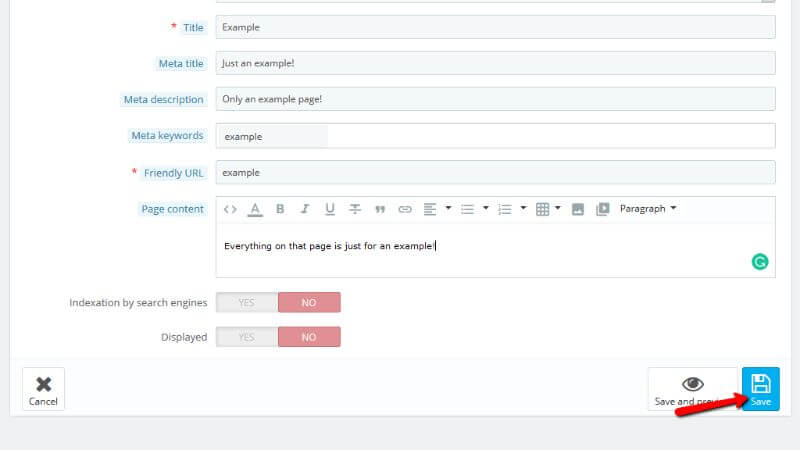Insert a blockquote in page content
The width and height of the screenshot is (800, 450).
[380, 209]
